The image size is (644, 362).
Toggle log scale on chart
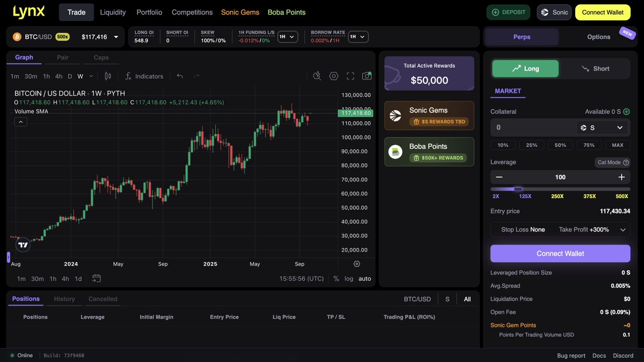tap(349, 279)
